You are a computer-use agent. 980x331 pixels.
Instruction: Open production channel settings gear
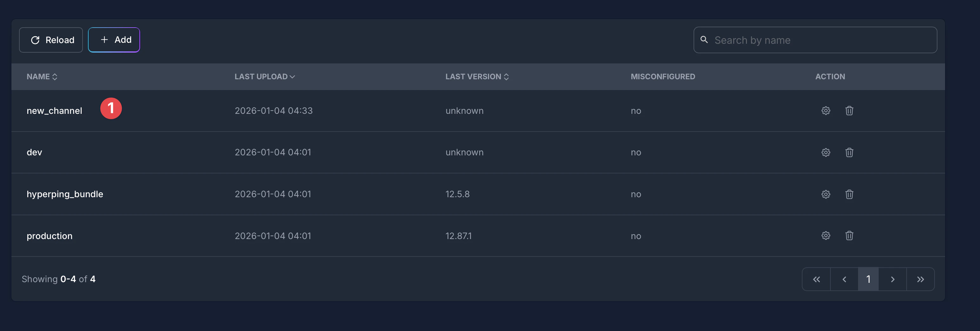pyautogui.click(x=825, y=236)
